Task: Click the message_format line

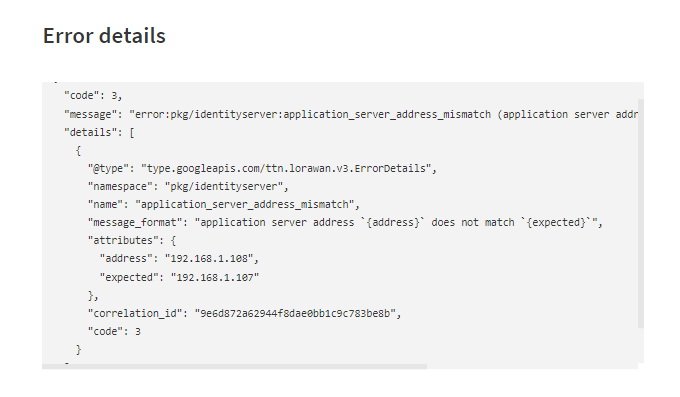Action: coord(345,223)
